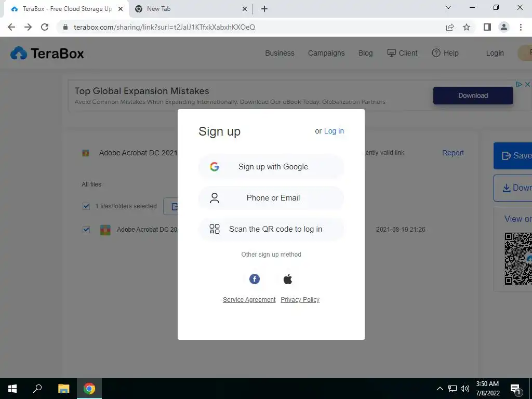The width and height of the screenshot is (532, 399).
Task: Click the 'Top Global Expansion Mistakes' ad headline
Action: click(x=142, y=91)
